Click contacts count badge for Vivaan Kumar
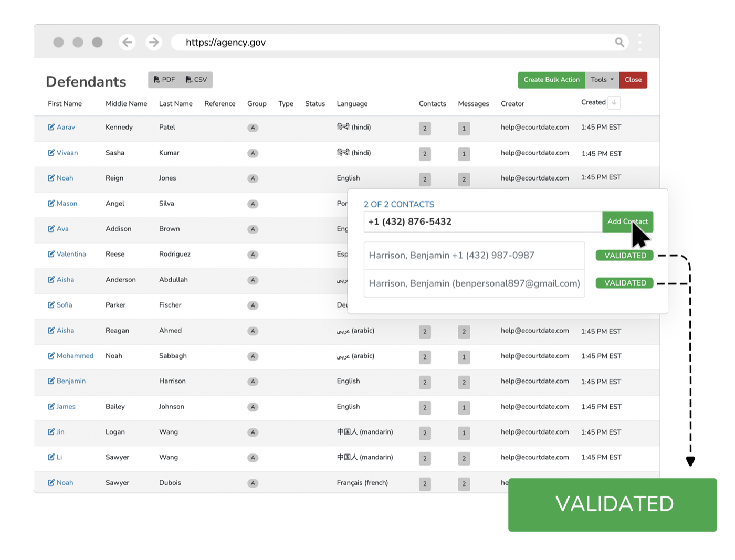Image resolution: width=735 pixels, height=560 pixels. pos(425,154)
